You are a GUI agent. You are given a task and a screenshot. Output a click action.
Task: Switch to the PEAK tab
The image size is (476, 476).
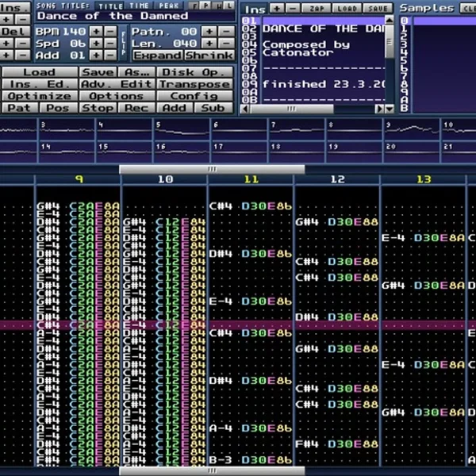pos(169,6)
